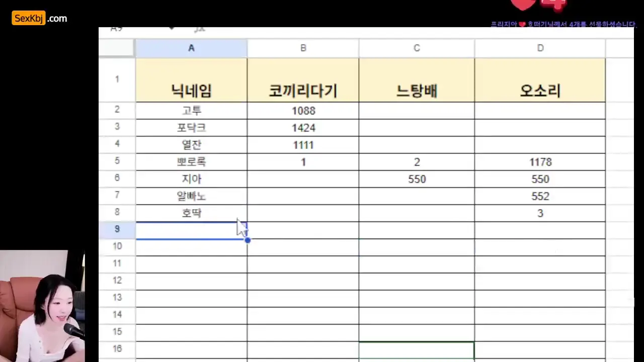This screenshot has height=362, width=644.
Task: Select the cell containing 1178
Action: tap(540, 162)
